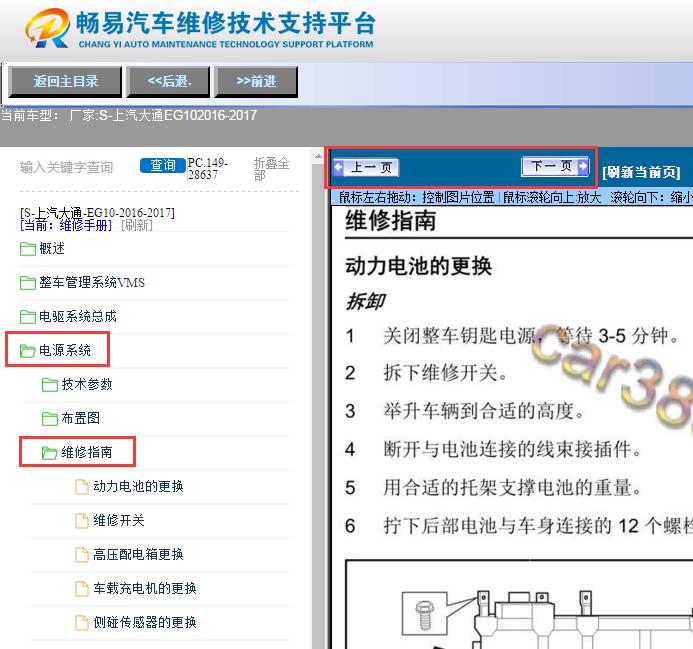Viewport: 693px width, 649px height.
Task: Open the 维修开关 document
Action: [119, 520]
